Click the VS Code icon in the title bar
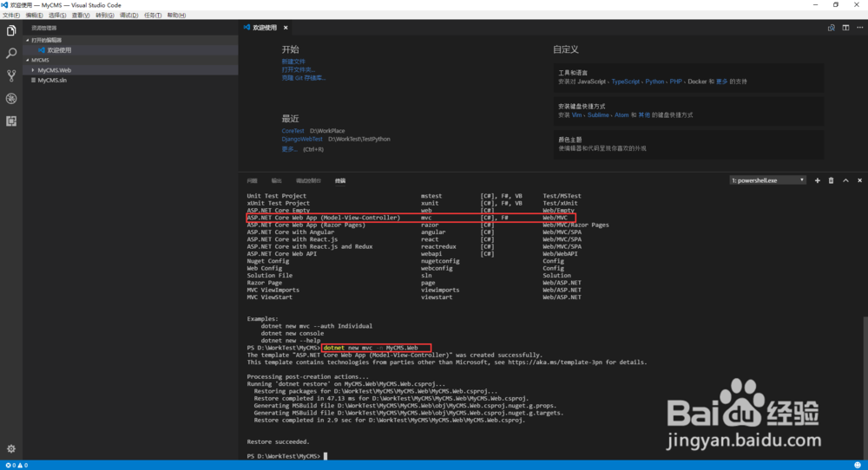The height and width of the screenshot is (470, 868). (4, 5)
